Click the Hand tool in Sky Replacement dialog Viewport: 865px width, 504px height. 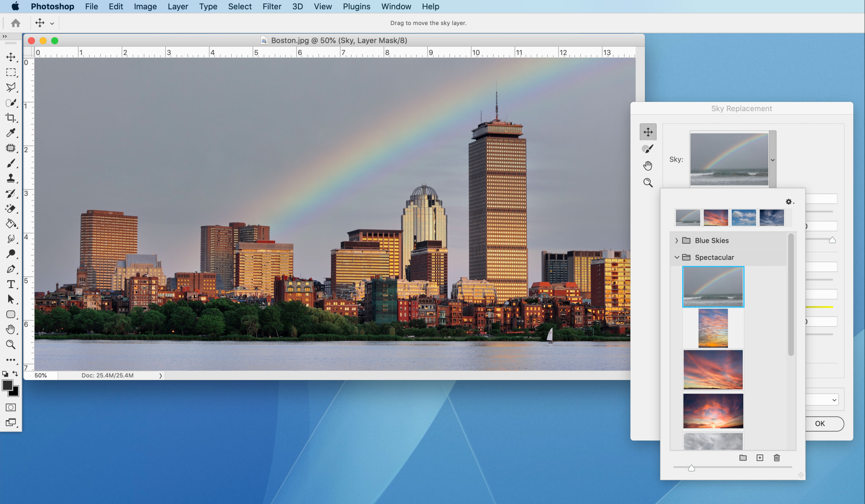click(648, 166)
